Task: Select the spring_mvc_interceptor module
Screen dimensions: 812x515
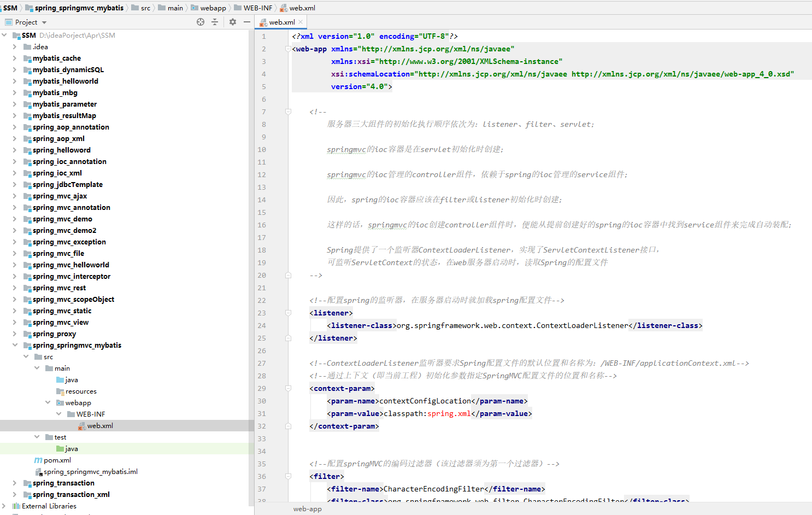Action: coord(71,276)
